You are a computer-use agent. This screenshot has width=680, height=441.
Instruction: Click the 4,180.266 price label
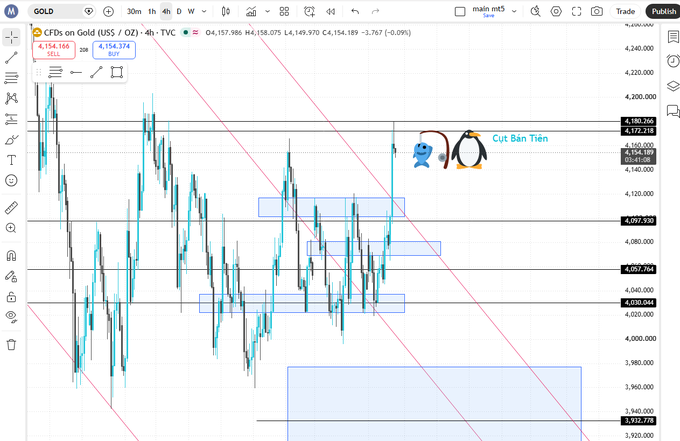(x=638, y=121)
